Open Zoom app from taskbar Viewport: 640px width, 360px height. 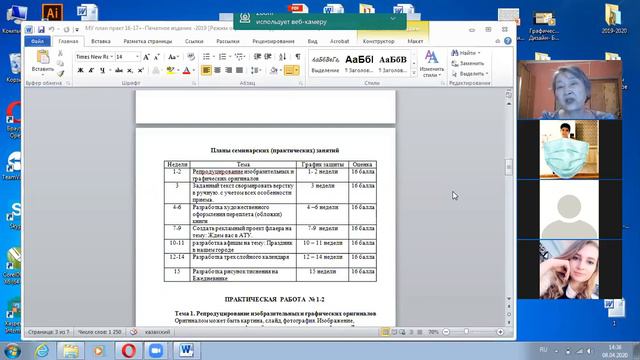tap(156, 351)
